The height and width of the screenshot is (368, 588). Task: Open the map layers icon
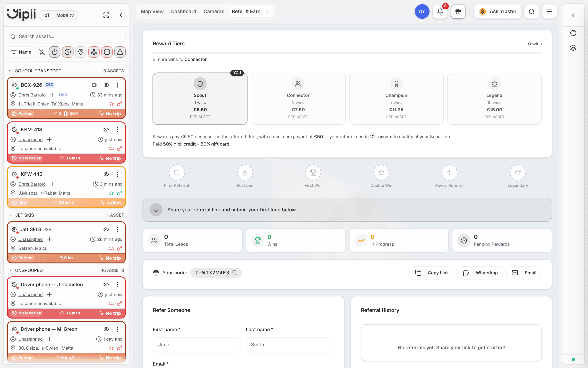tap(573, 48)
